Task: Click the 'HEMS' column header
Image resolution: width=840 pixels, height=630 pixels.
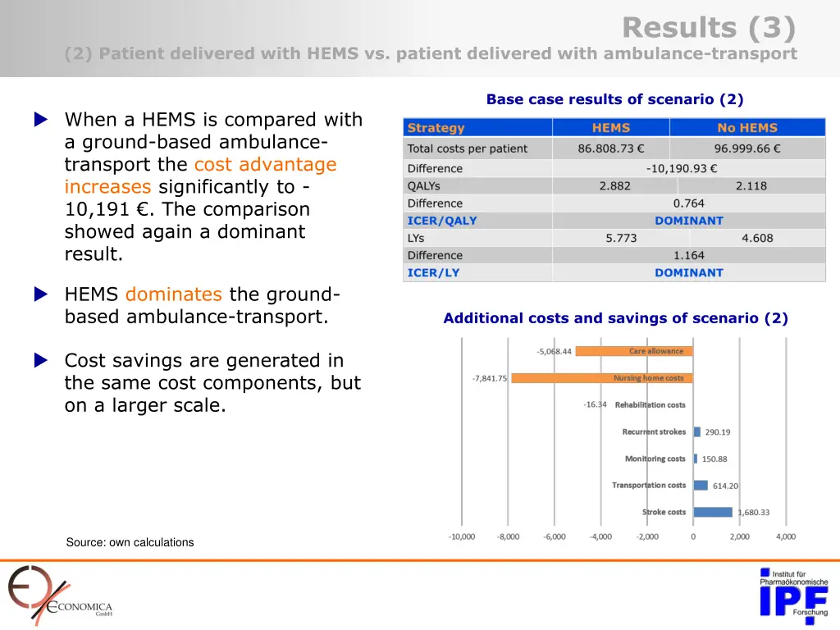Action: [x=610, y=128]
